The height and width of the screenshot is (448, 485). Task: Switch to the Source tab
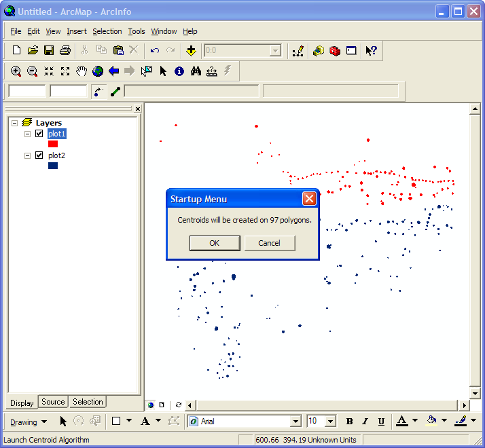point(53,402)
